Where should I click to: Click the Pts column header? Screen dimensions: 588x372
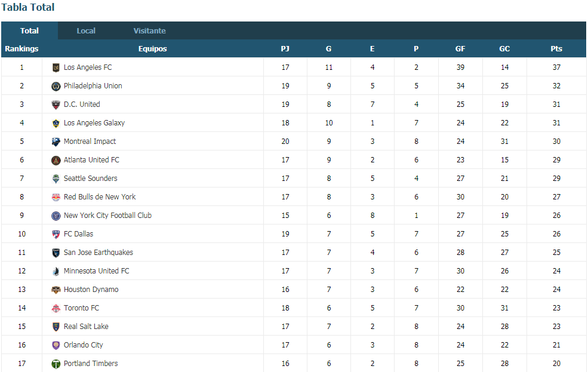pos(556,49)
